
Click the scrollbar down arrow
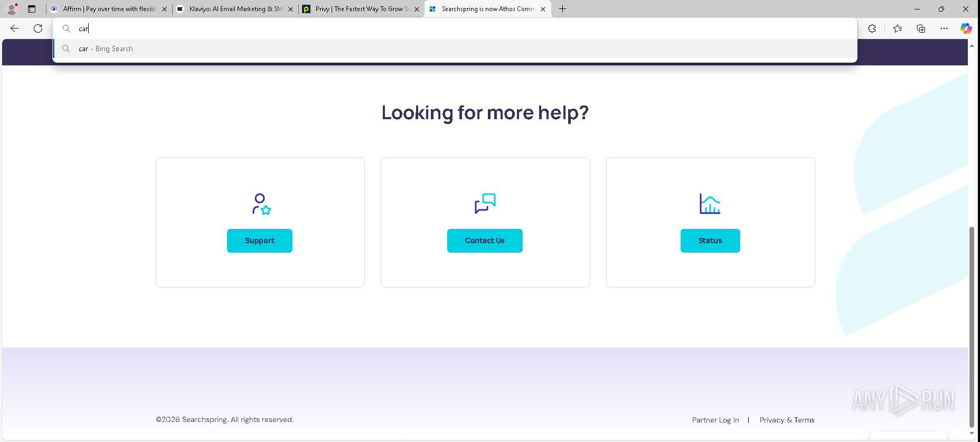pyautogui.click(x=972, y=434)
